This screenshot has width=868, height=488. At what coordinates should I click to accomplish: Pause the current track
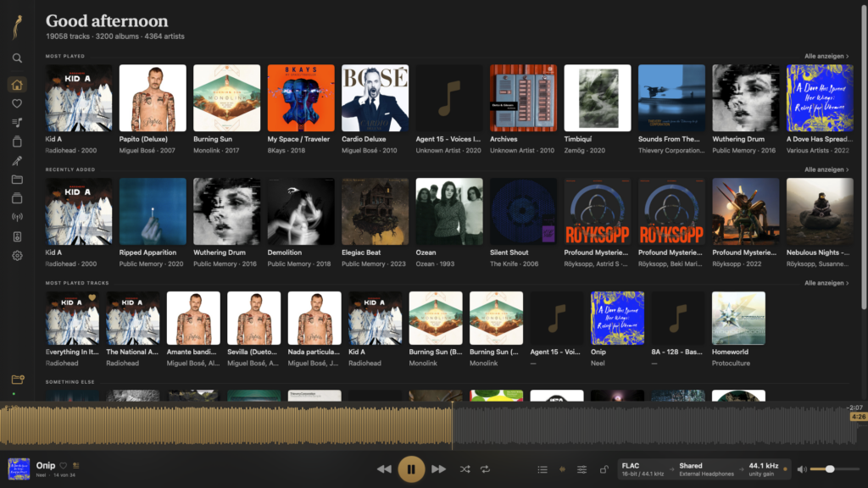pyautogui.click(x=411, y=469)
